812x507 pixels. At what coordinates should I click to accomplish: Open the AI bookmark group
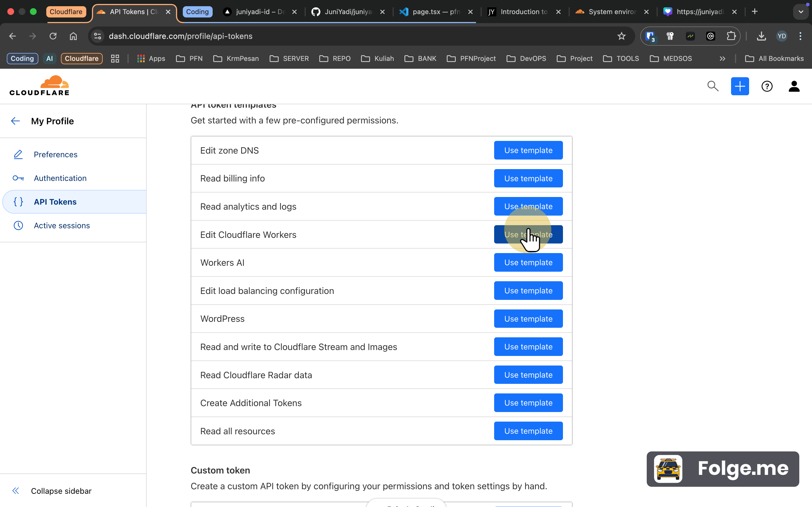point(49,59)
